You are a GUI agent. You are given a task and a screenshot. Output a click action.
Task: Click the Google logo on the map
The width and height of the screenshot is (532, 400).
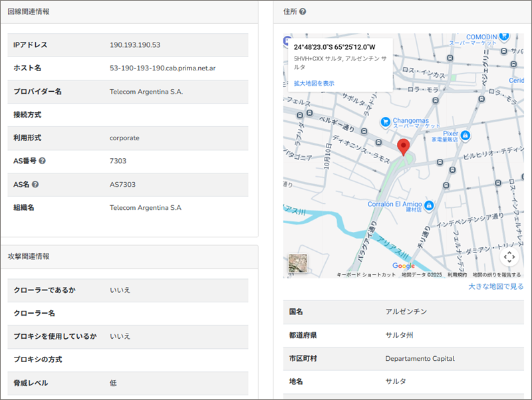404,266
